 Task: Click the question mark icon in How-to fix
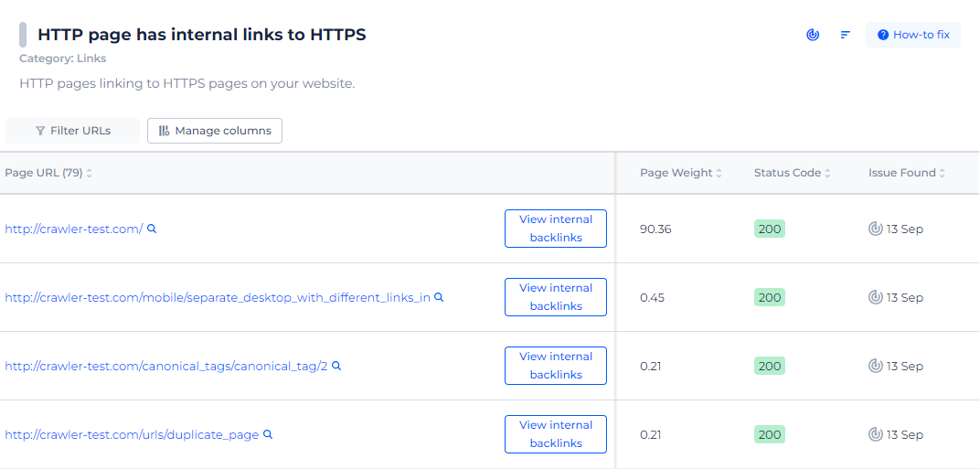click(883, 35)
